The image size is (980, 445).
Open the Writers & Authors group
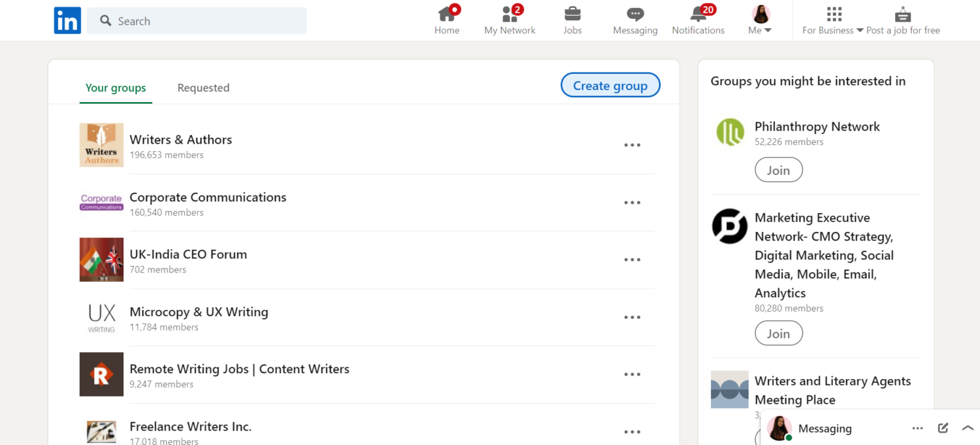[181, 139]
